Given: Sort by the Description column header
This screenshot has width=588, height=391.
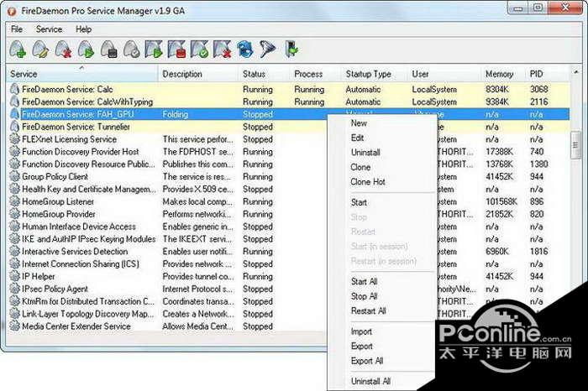Looking at the screenshot, I should 198,74.
